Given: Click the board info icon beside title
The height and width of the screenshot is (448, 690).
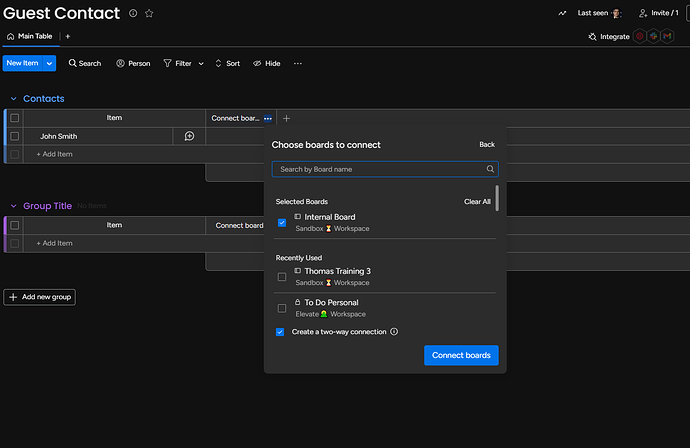Looking at the screenshot, I should click(133, 13).
